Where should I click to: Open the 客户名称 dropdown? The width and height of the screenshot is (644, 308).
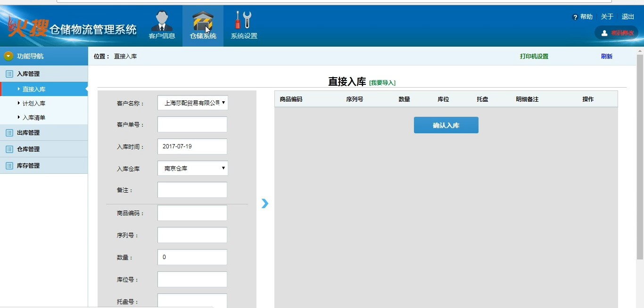[192, 103]
